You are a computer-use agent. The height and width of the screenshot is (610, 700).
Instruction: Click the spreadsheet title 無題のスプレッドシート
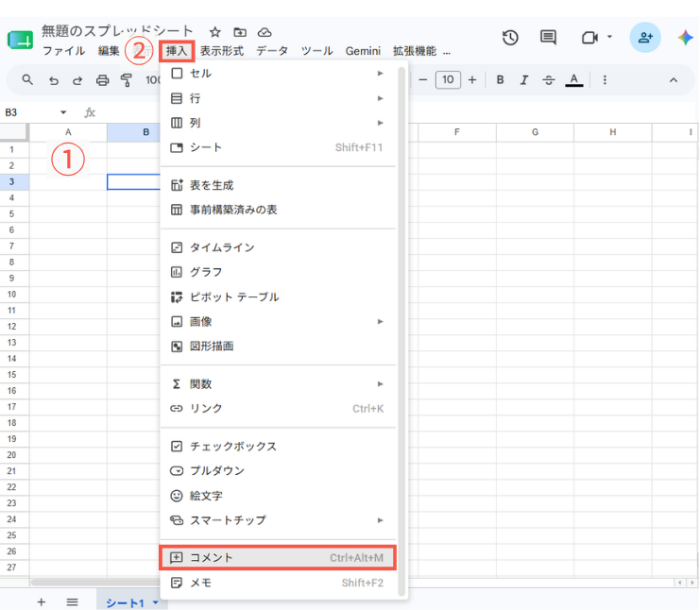[x=117, y=31]
